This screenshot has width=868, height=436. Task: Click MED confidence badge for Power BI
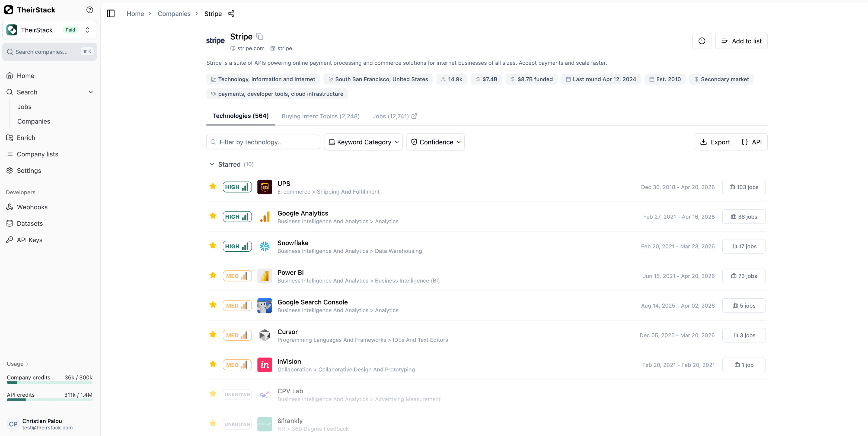tap(237, 276)
